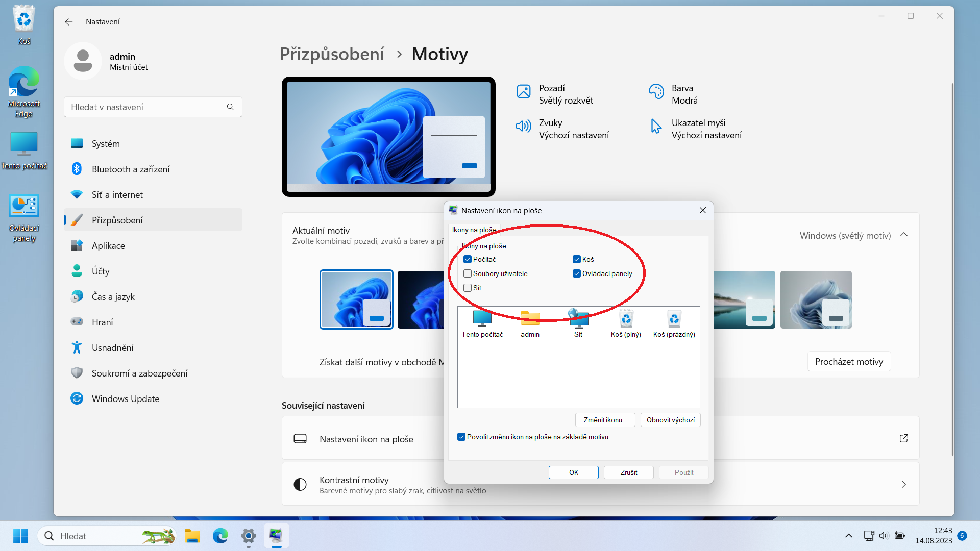Open Bluetooth a zařízení settings

coord(131,169)
